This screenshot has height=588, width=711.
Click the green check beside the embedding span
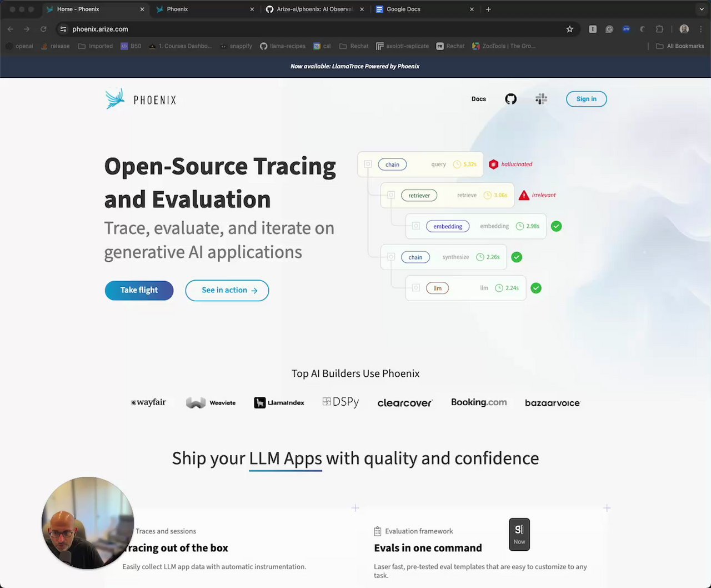(x=556, y=226)
